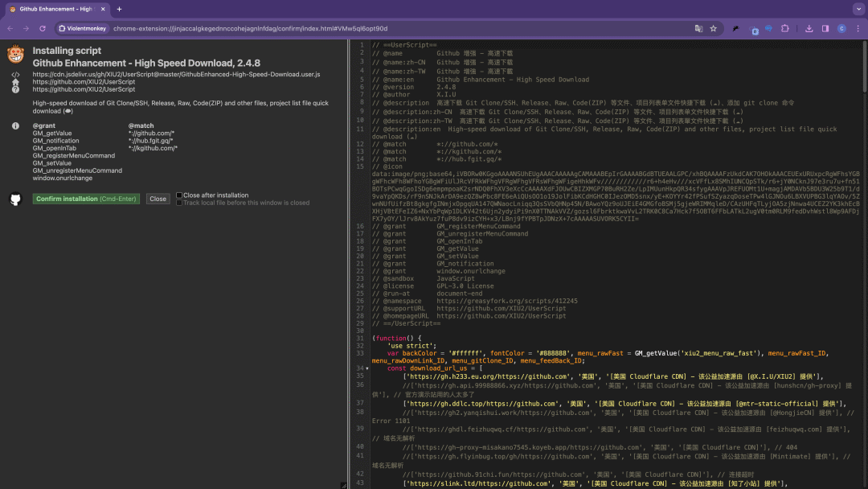
Task: Open the cdn.jsdelivr.us script URL link
Action: (176, 74)
